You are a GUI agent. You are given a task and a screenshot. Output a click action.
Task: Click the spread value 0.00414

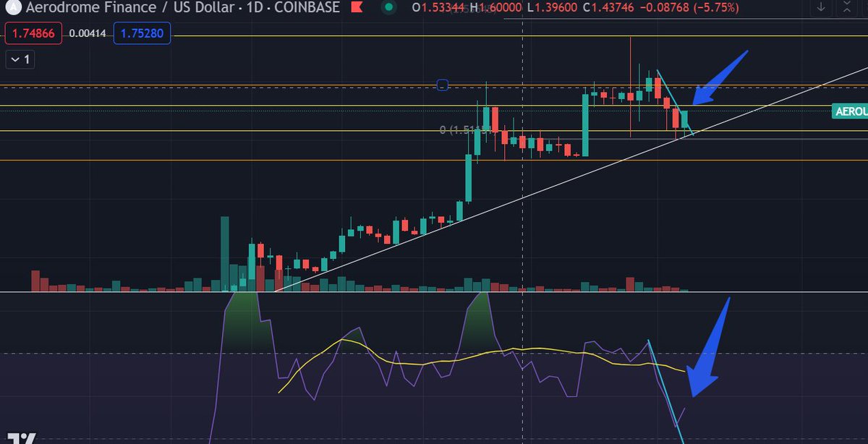pos(88,34)
